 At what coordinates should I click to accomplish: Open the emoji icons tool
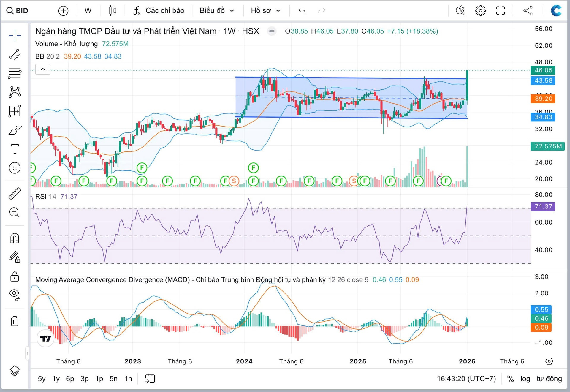(x=15, y=168)
